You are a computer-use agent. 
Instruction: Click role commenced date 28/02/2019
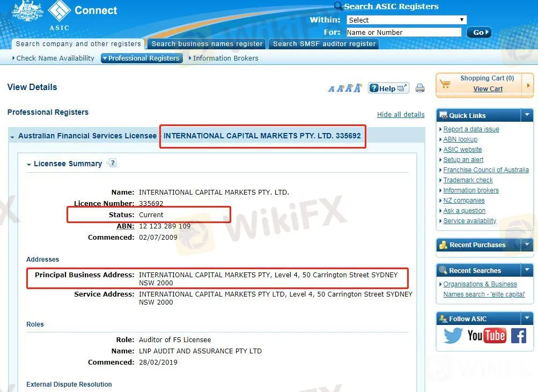[158, 362]
